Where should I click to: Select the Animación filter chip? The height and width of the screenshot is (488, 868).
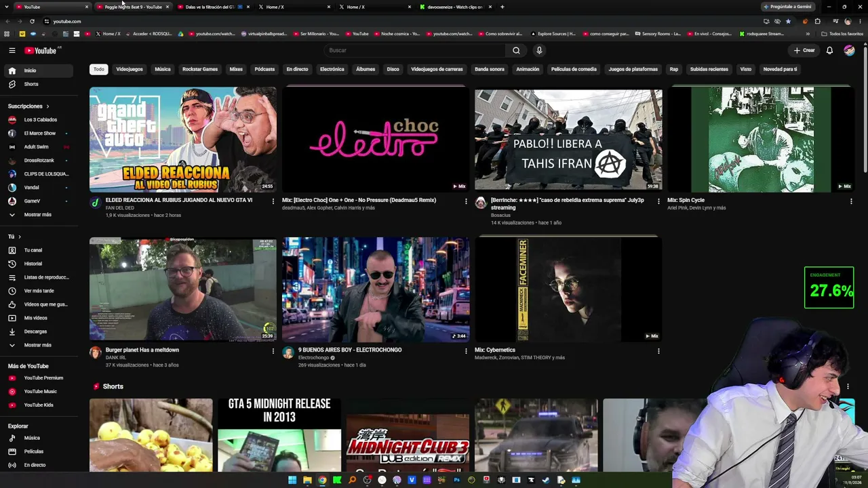click(x=528, y=69)
